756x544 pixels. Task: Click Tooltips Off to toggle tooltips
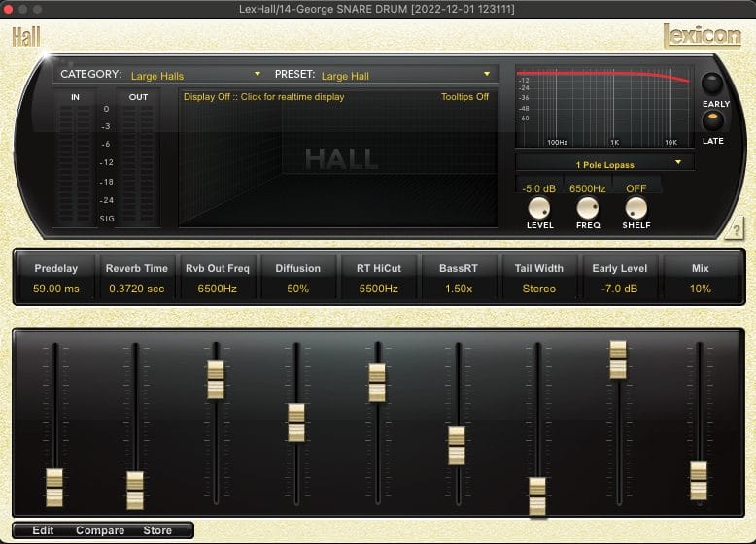(x=464, y=97)
